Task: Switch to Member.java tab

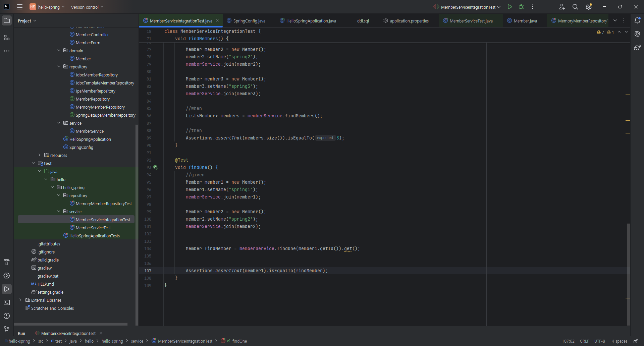Action: 522,21
